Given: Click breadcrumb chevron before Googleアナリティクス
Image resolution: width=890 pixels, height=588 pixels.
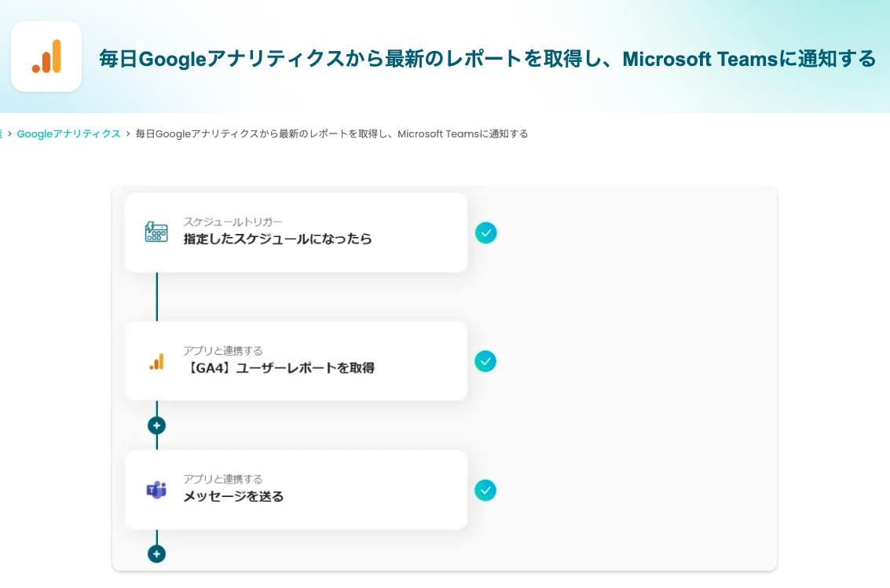Looking at the screenshot, I should tap(9, 133).
